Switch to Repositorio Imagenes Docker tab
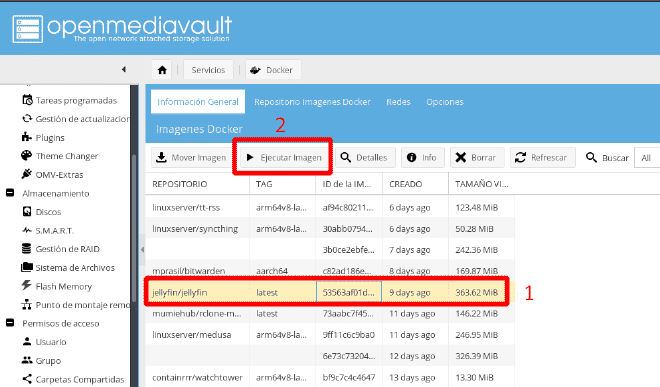 coord(312,102)
